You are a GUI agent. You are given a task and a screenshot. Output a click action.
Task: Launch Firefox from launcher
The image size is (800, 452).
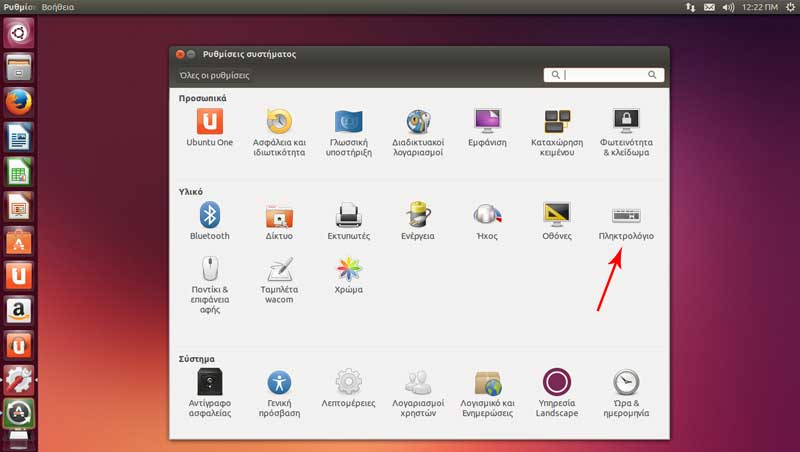pos(19,102)
